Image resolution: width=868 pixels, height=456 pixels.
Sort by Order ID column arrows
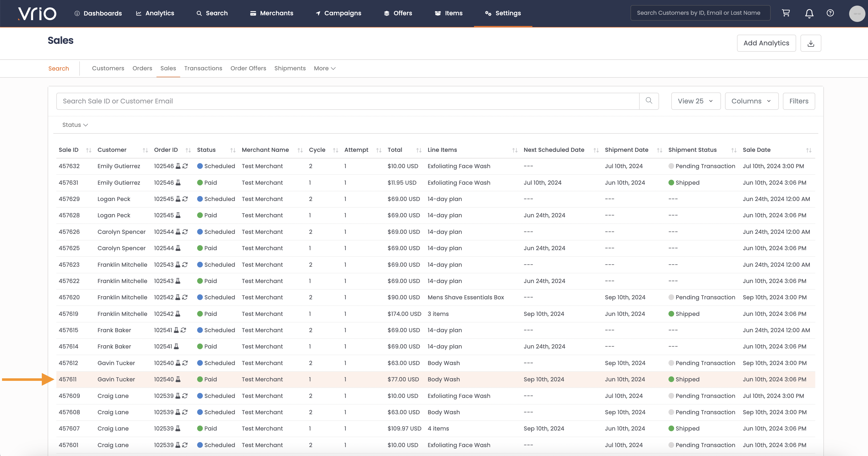tap(188, 150)
